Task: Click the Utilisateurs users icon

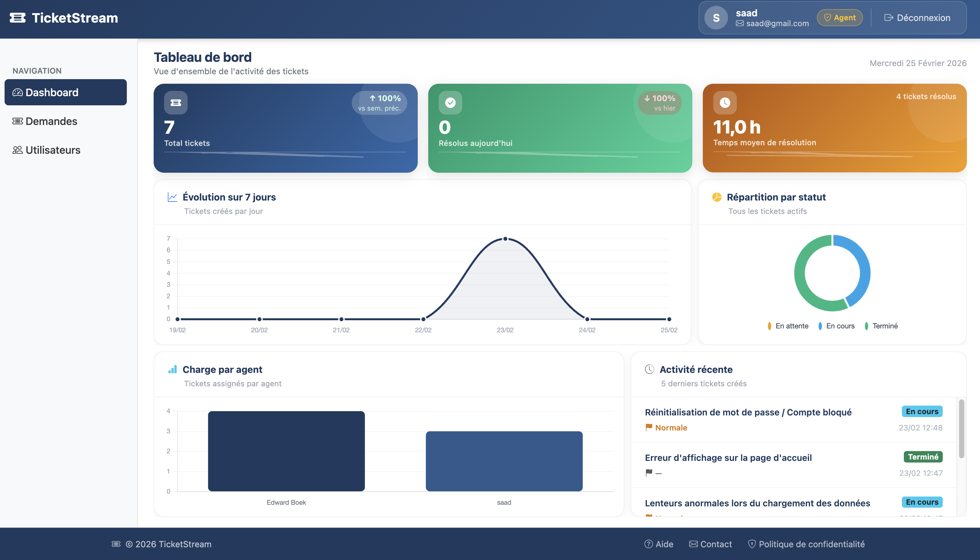Action: click(x=18, y=150)
